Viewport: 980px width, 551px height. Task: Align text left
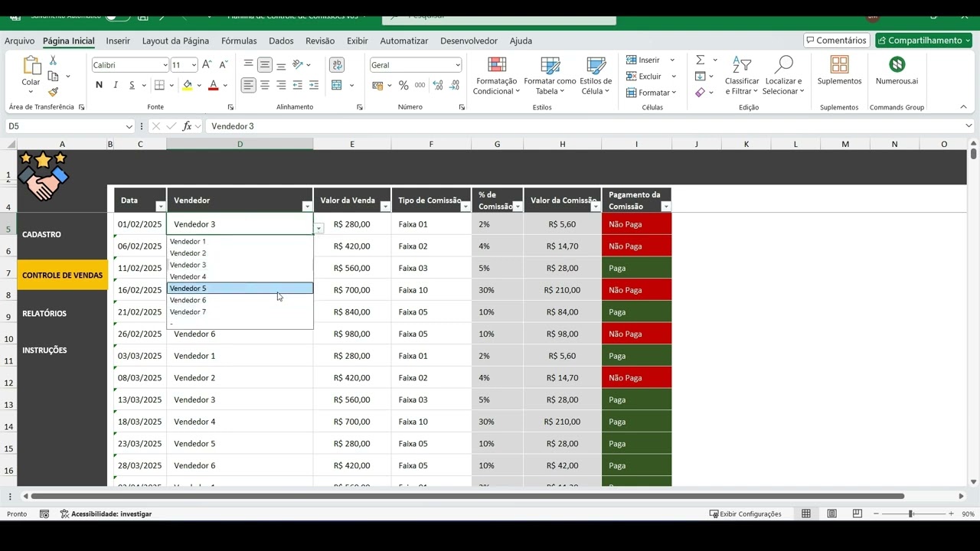coord(248,85)
